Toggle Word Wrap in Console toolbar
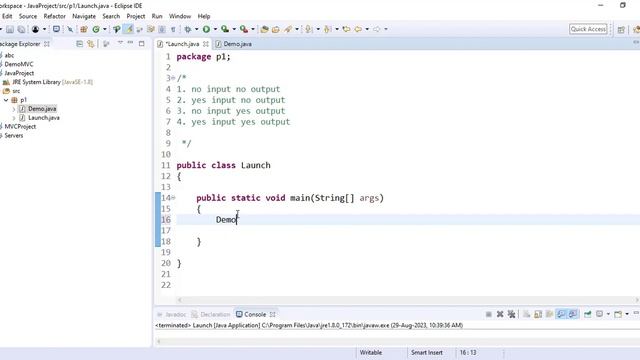This screenshot has width=640, height=360. tap(549, 314)
